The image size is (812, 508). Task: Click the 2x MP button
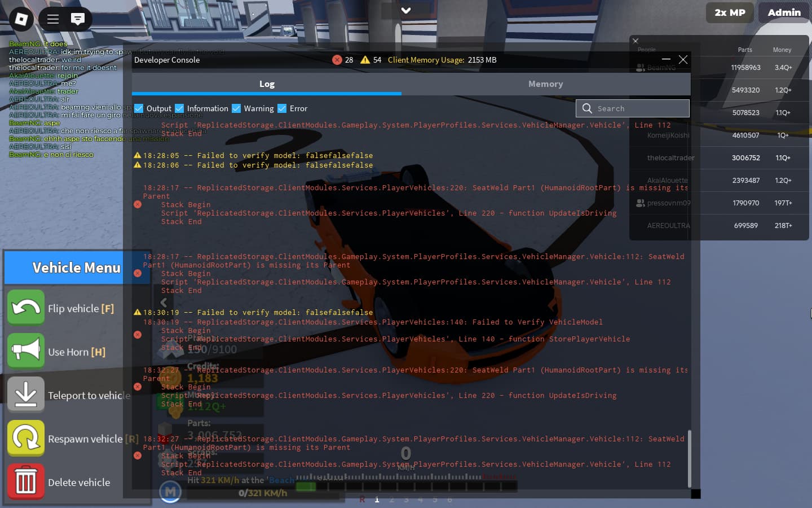pyautogui.click(x=730, y=12)
